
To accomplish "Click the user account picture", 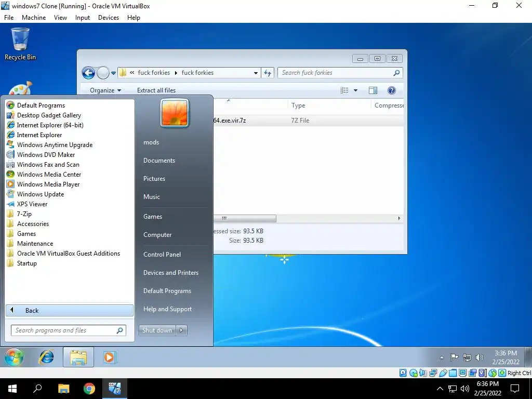I will tap(175, 113).
